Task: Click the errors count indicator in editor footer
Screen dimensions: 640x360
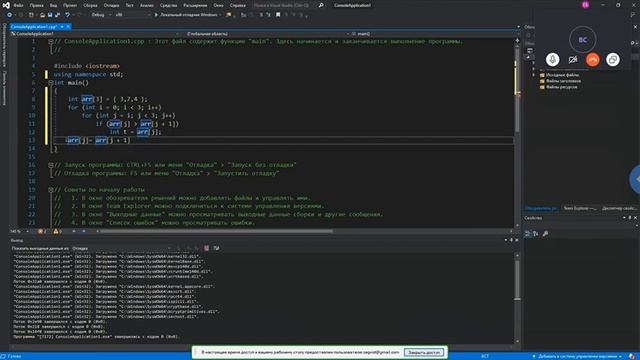Action: [x=42, y=231]
